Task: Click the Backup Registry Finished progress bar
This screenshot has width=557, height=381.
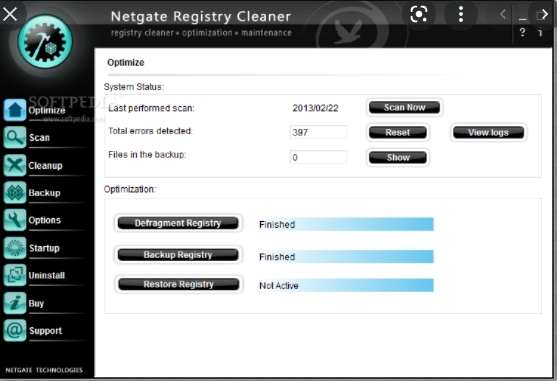Action: [346, 256]
